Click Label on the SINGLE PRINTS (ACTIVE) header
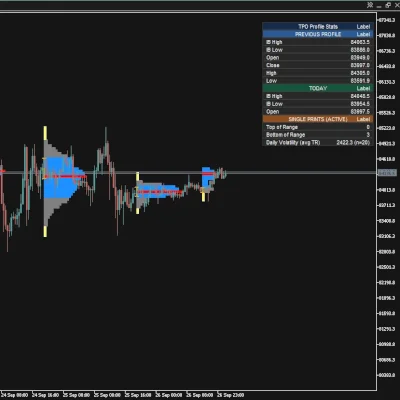 pos(363,119)
